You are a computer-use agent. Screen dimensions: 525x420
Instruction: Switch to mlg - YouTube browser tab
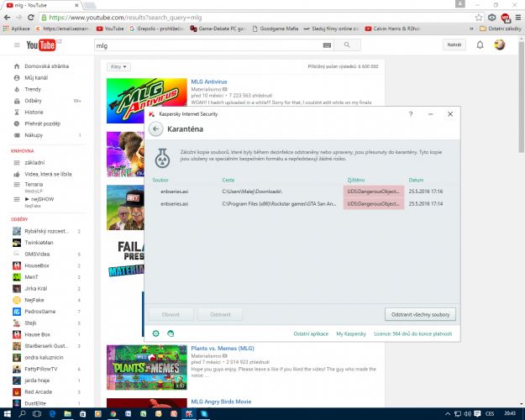point(42,5)
